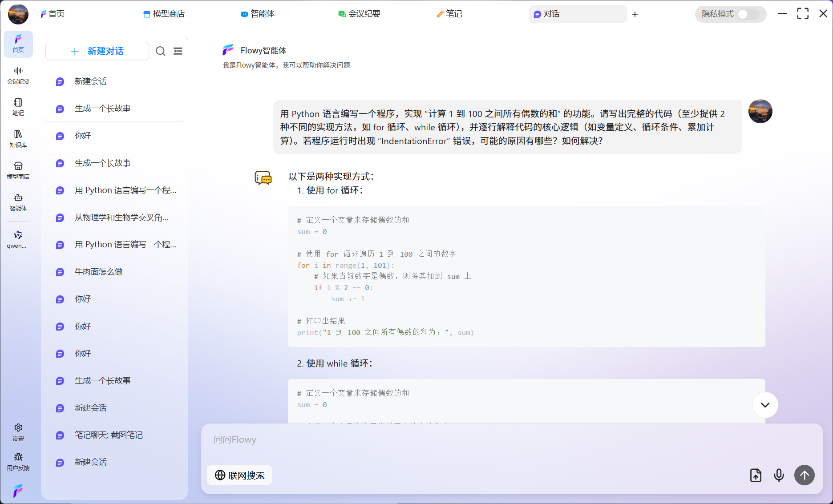Open the 会议纪要 panel in the left sidebar
This screenshot has width=833, height=504.
pos(18,75)
